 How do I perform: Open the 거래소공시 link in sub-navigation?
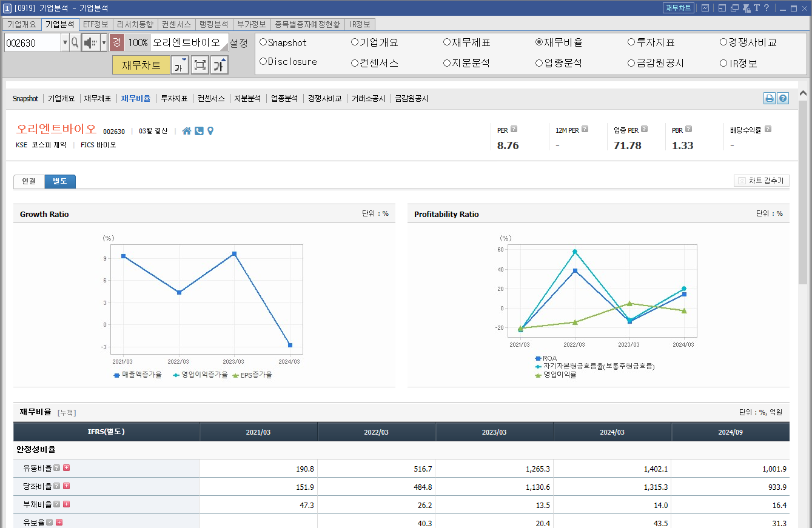368,98
